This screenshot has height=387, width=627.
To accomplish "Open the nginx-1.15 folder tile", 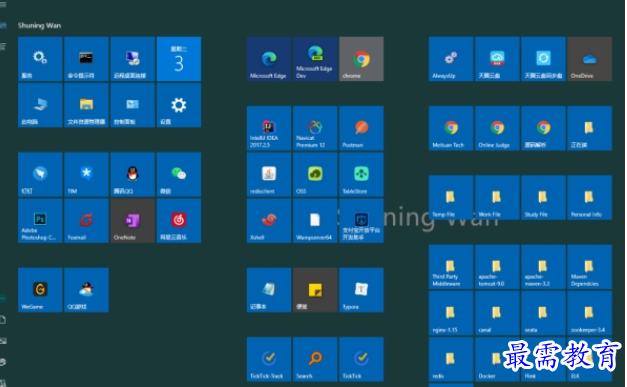I will point(451,313).
